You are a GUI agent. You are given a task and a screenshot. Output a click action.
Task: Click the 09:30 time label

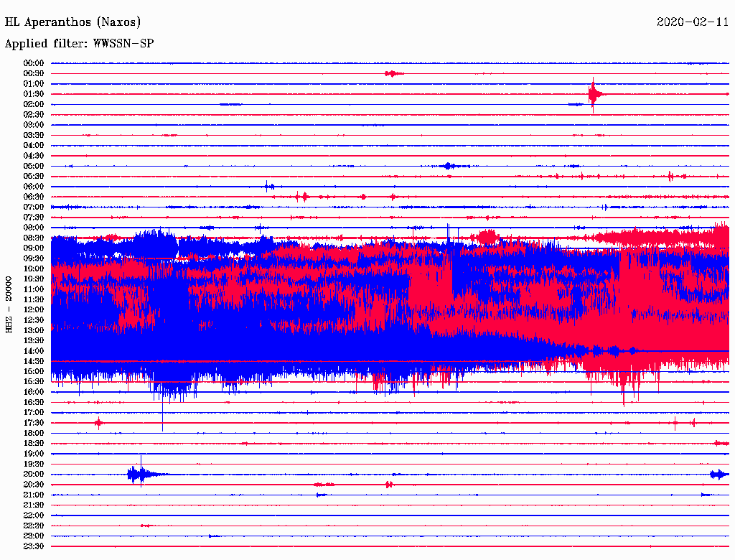[34, 258]
